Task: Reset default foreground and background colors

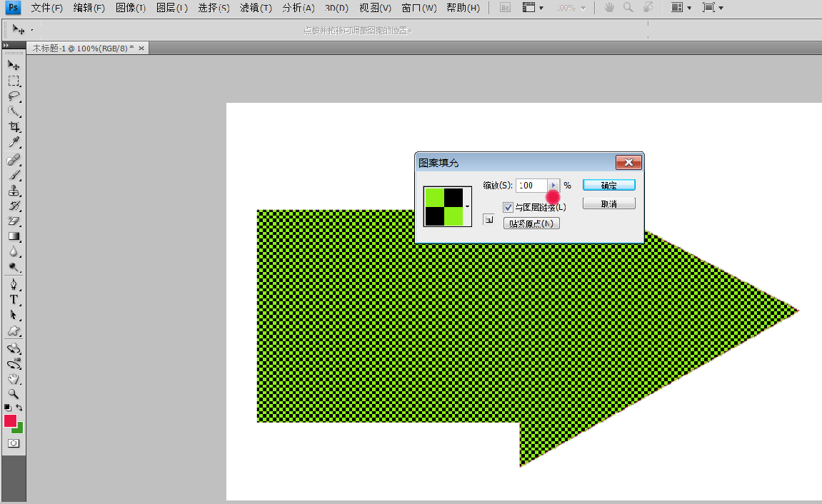Action: [x=7, y=407]
